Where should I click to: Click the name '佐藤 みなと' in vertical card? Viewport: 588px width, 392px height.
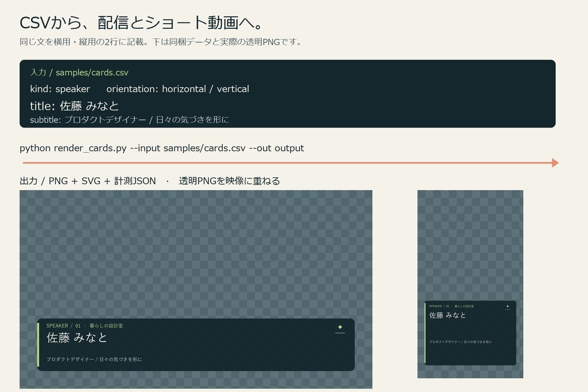coord(447,316)
